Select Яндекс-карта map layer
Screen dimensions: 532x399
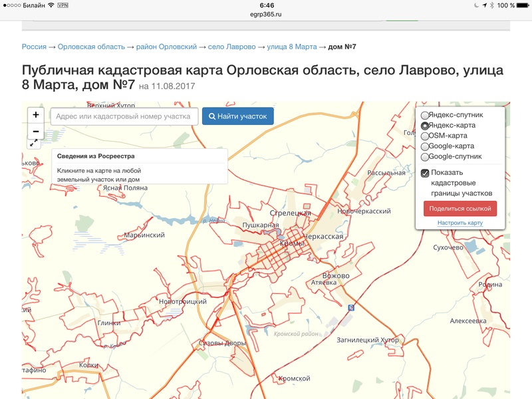pos(425,126)
